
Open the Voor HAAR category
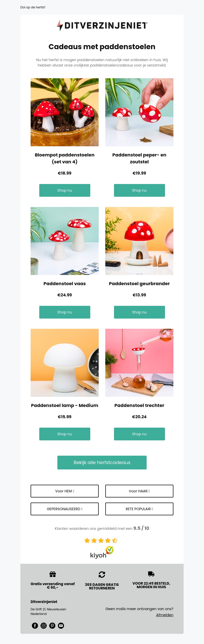point(139,491)
